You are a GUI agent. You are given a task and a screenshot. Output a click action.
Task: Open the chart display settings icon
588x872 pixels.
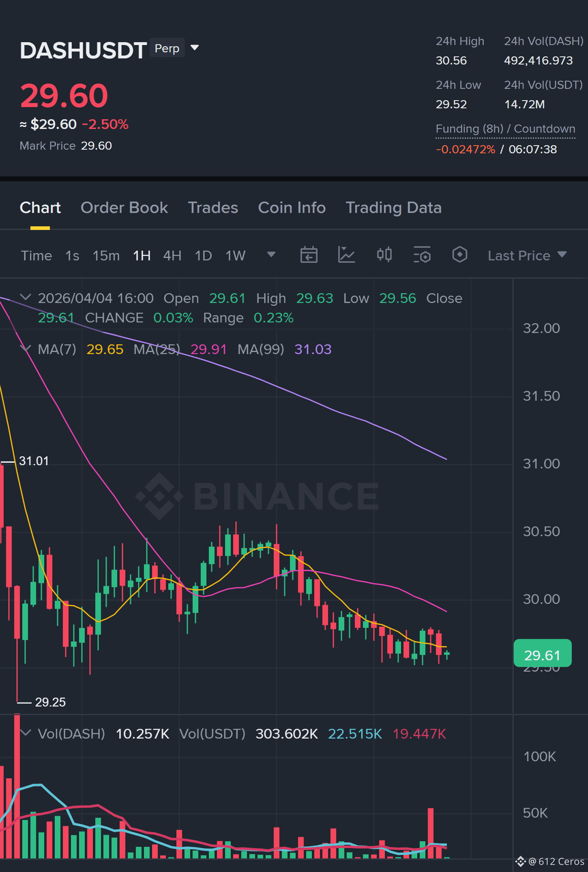[422, 255]
